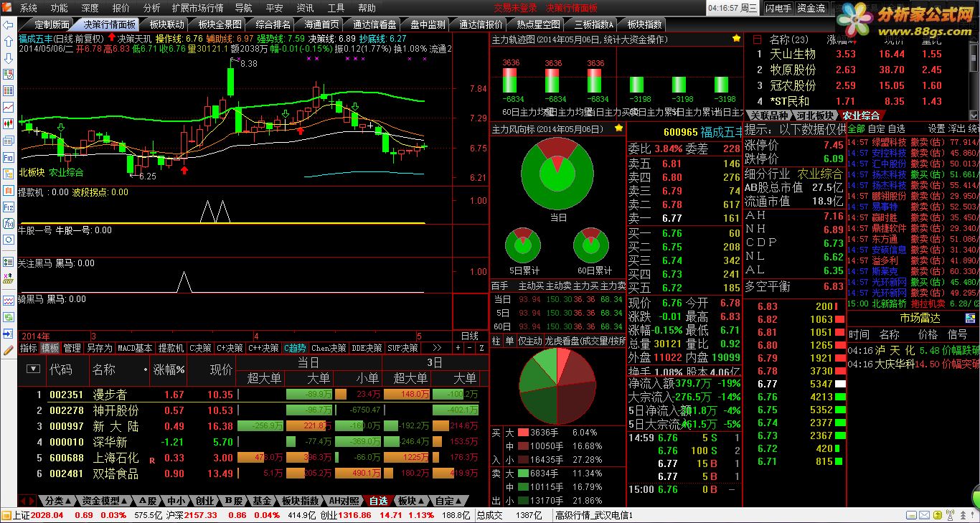Select 天山生物 in sector list

[x=793, y=54]
